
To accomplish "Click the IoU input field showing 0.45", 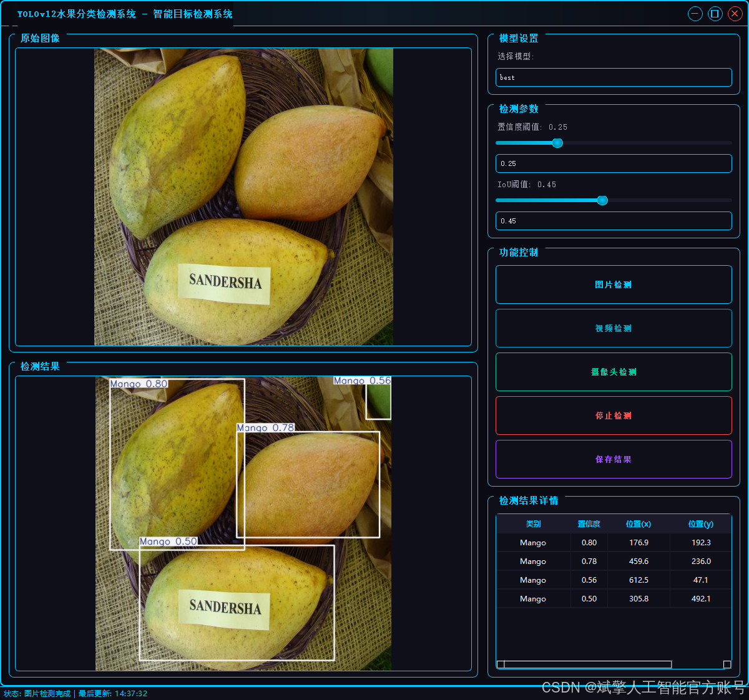I will (614, 221).
